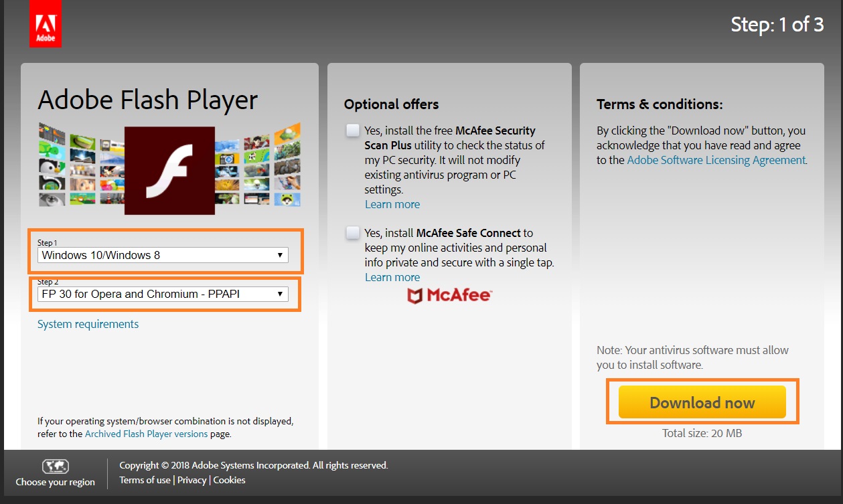Tick the McAfee Safe Connect offer checkbox

(x=353, y=232)
